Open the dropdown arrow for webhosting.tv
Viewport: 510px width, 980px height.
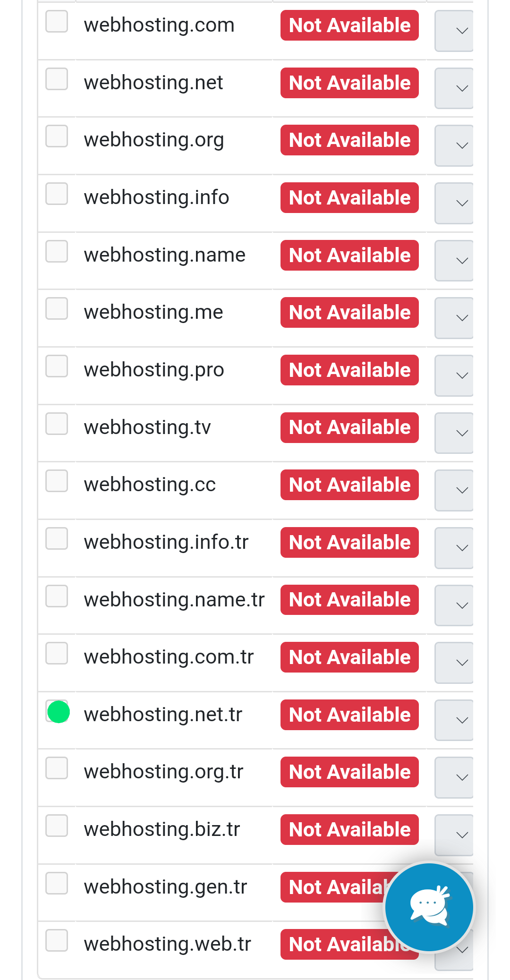[454, 433]
